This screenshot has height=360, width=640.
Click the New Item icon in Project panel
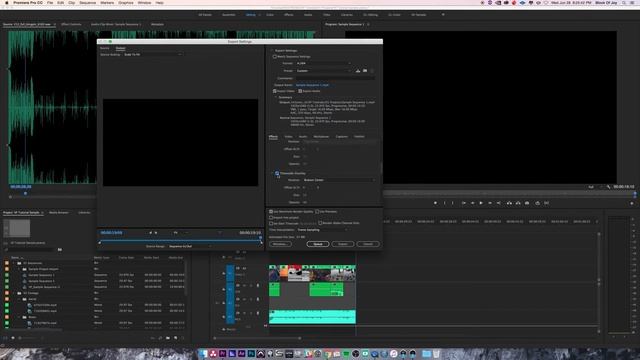(176, 338)
